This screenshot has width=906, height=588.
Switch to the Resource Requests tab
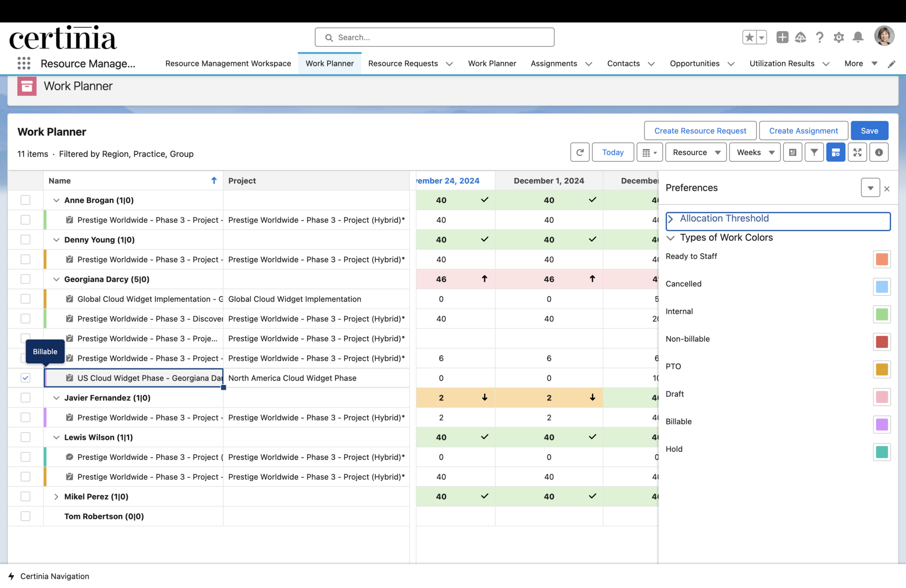[403, 63]
